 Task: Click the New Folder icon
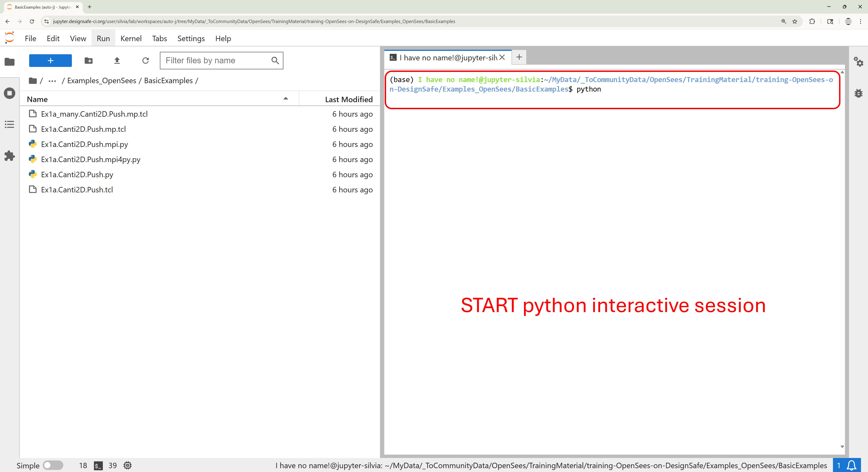(89, 61)
